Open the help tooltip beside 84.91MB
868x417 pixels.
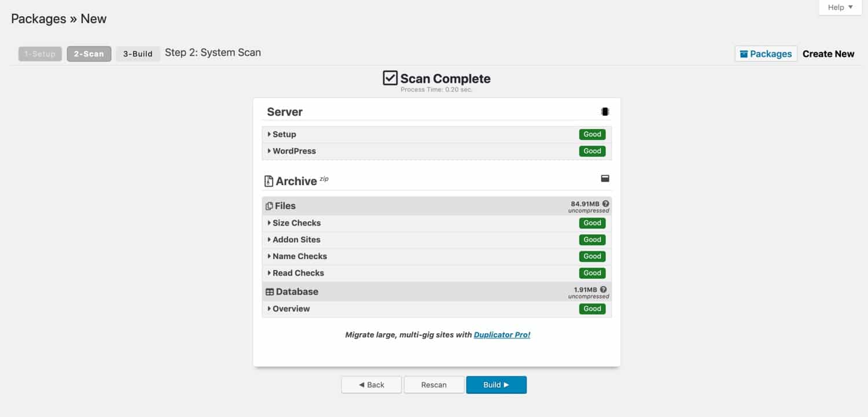[605, 204]
